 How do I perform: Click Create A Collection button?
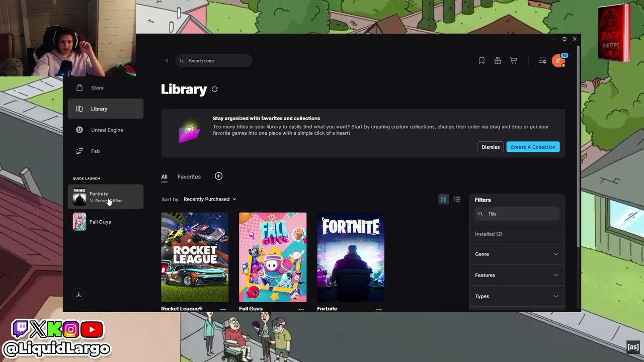click(x=533, y=147)
